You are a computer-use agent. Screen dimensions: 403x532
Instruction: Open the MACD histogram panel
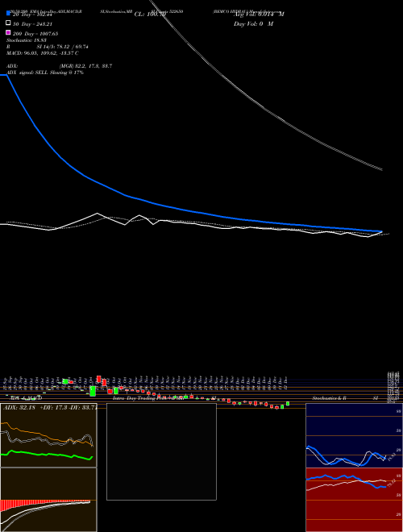point(48,500)
